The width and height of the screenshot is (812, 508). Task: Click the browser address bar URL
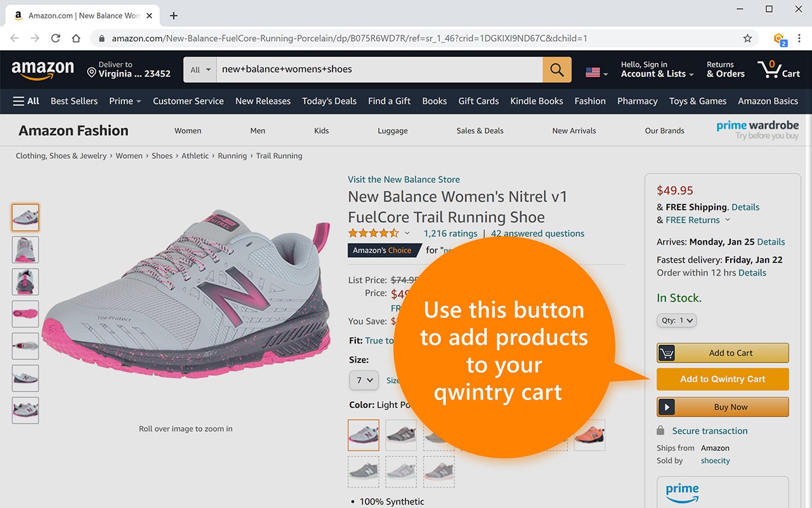350,38
